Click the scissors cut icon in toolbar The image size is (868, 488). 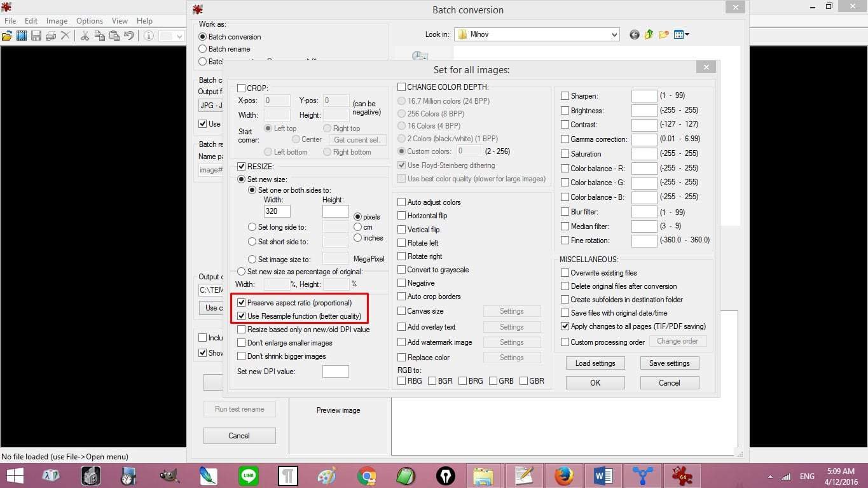(84, 36)
